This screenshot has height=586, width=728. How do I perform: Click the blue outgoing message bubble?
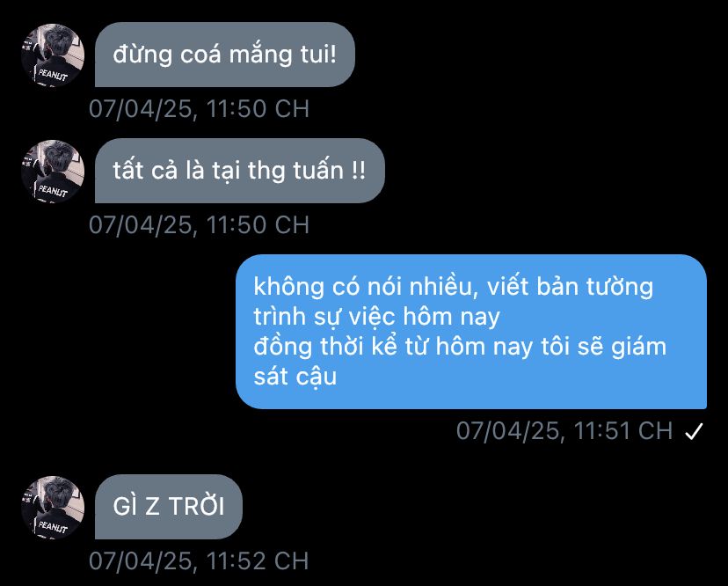click(471, 332)
